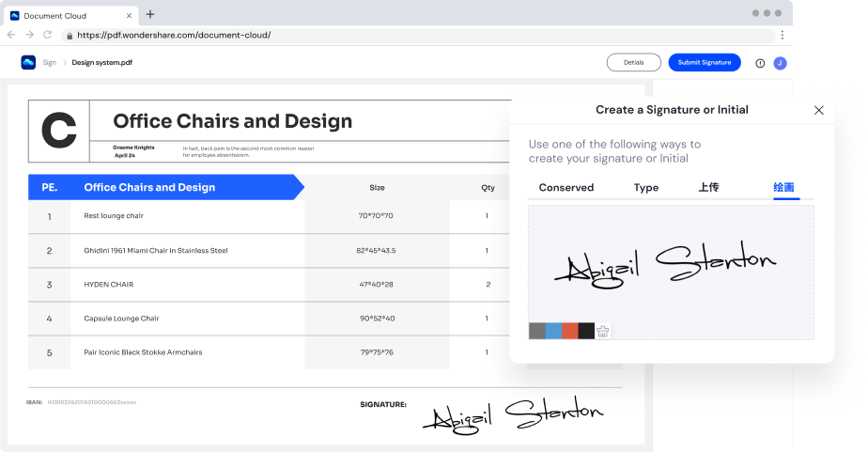Select the 上传 upload tab
868x452 pixels.
708,188
